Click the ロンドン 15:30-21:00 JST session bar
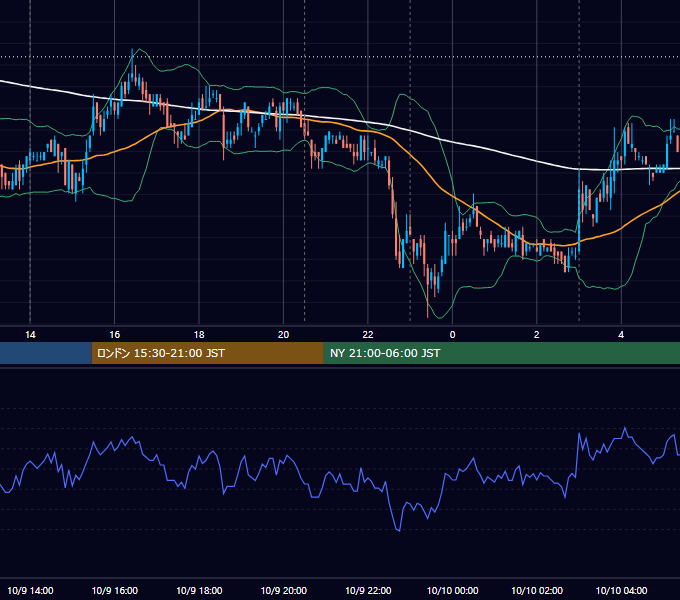This screenshot has width=680, height=600. click(207, 353)
